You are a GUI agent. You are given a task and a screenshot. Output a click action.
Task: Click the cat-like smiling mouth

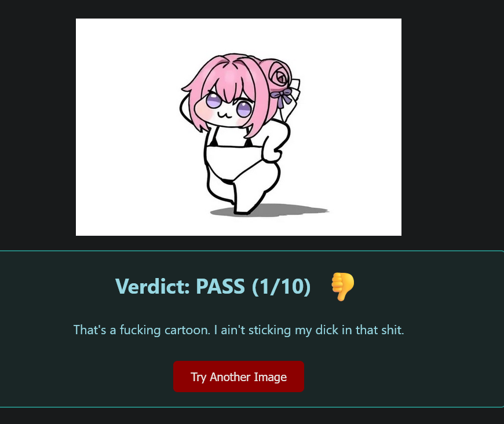(224, 115)
